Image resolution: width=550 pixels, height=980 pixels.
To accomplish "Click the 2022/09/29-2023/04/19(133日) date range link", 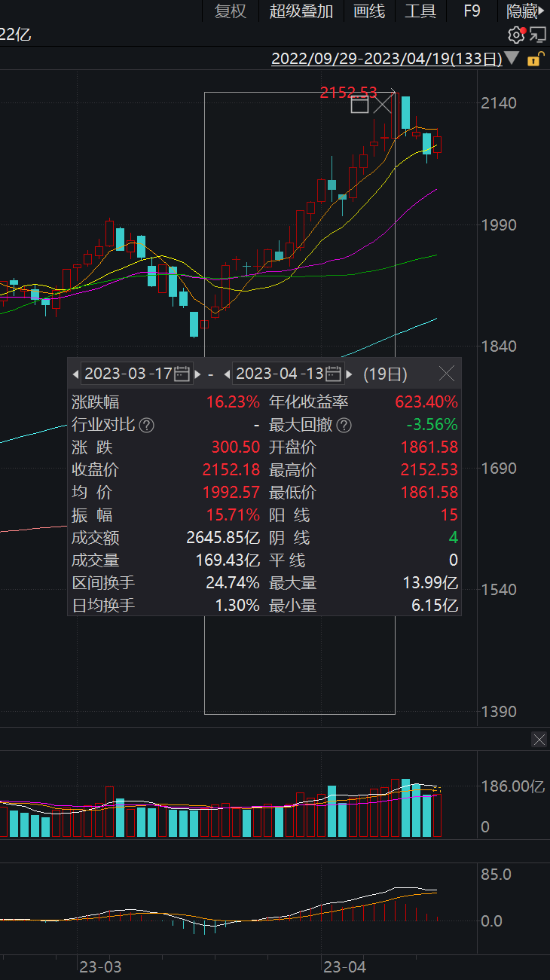I will click(387, 59).
